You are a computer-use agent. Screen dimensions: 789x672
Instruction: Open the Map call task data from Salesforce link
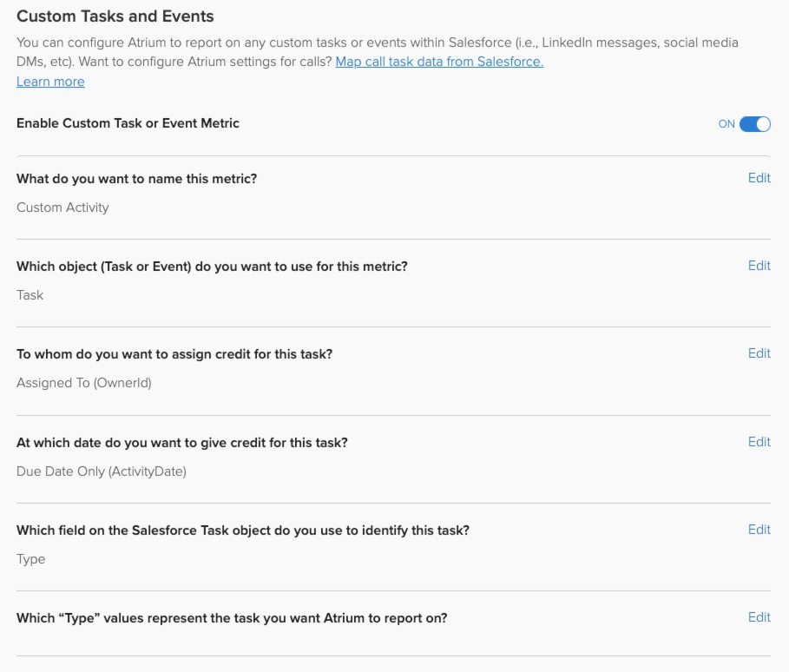439,62
